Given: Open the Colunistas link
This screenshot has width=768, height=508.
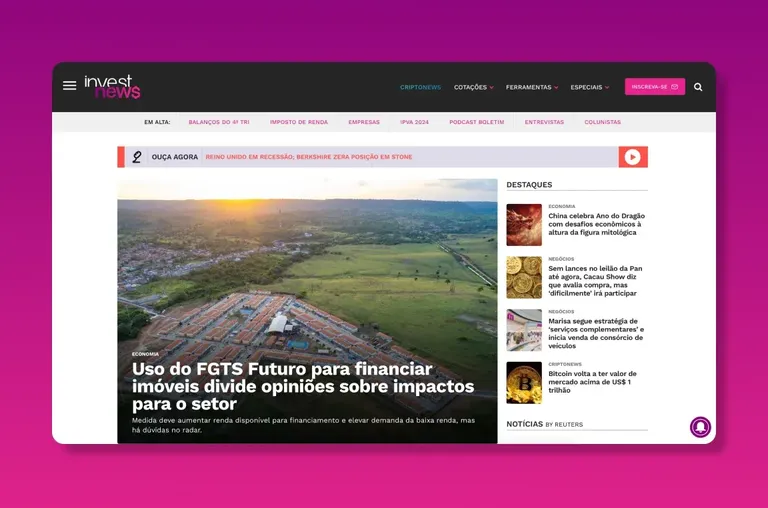Looking at the screenshot, I should tap(602, 122).
